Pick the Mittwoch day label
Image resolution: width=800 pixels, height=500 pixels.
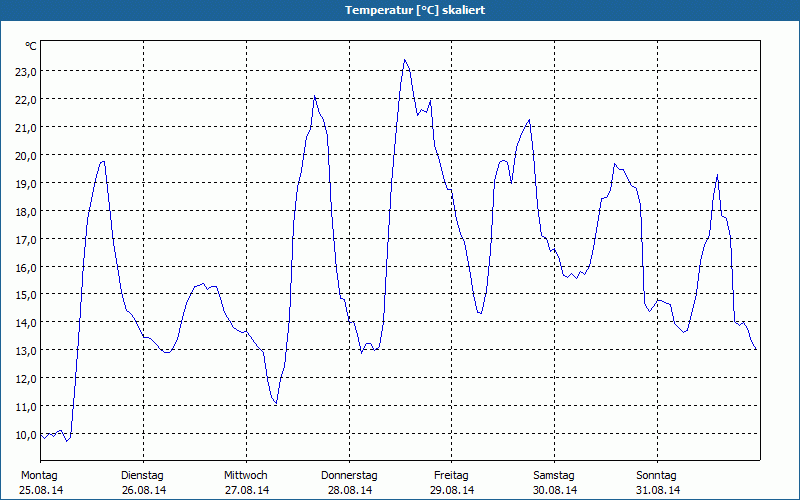(x=245, y=475)
